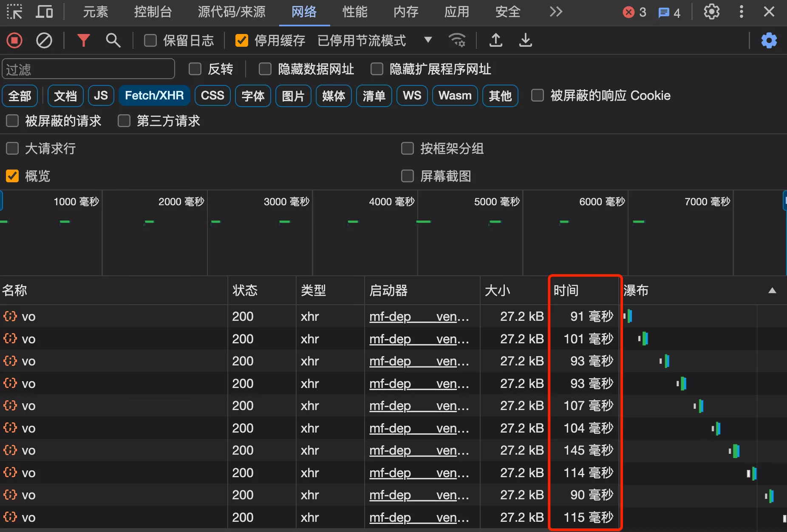787x532 pixels.
Task: Enable 大请求行 checkbox
Action: tap(12, 149)
